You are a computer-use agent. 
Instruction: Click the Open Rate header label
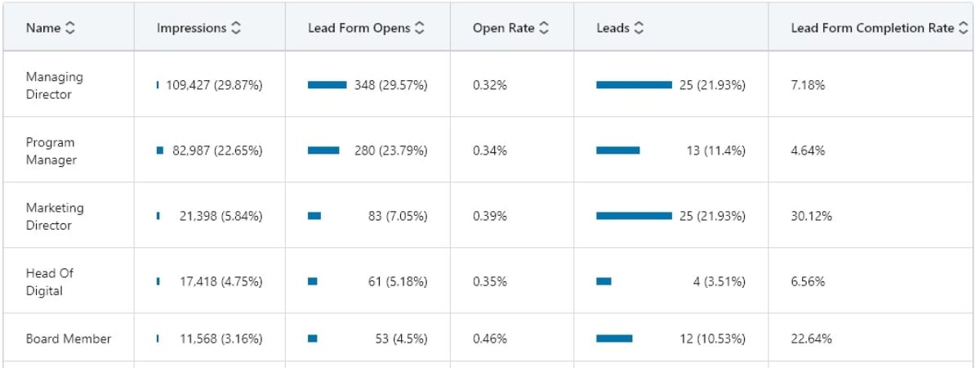click(503, 28)
